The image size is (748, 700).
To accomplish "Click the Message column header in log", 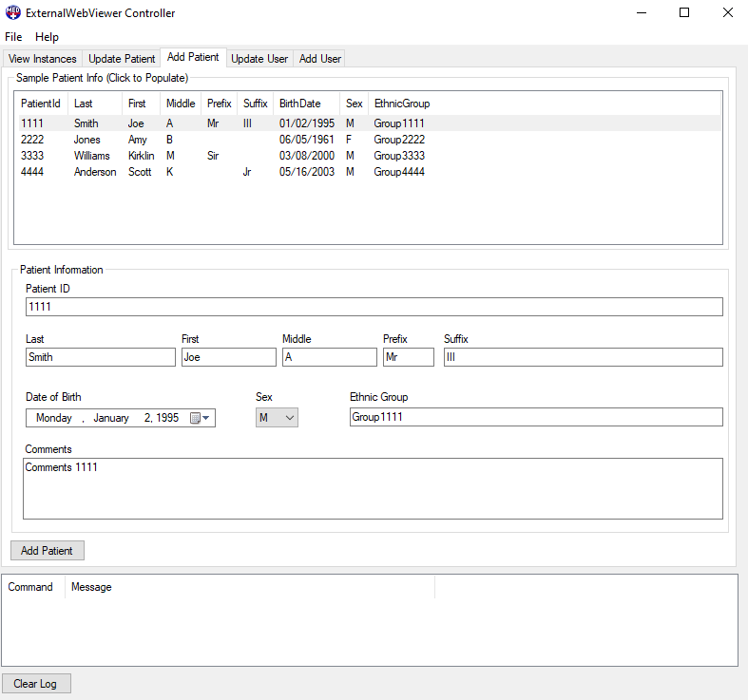I will pyautogui.click(x=250, y=587).
